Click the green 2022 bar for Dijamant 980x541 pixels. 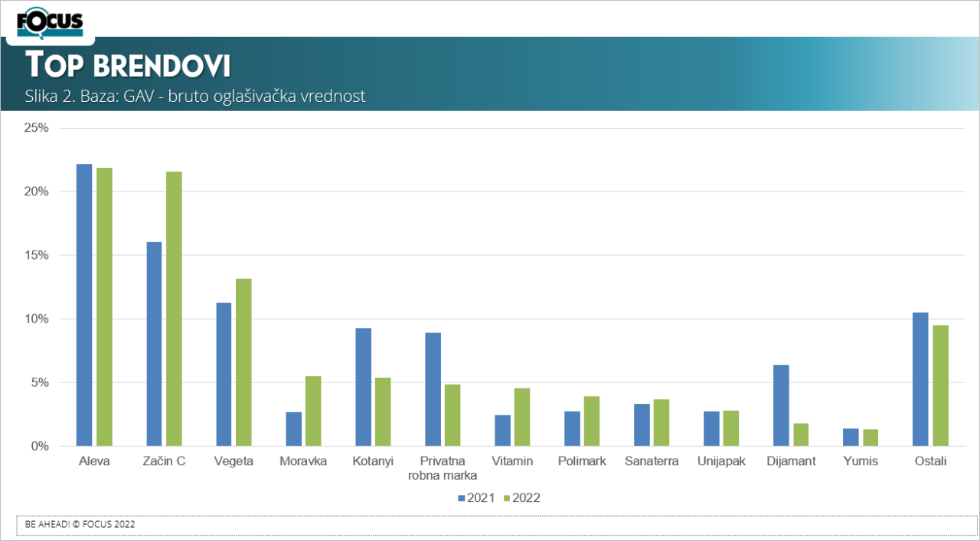(801, 434)
